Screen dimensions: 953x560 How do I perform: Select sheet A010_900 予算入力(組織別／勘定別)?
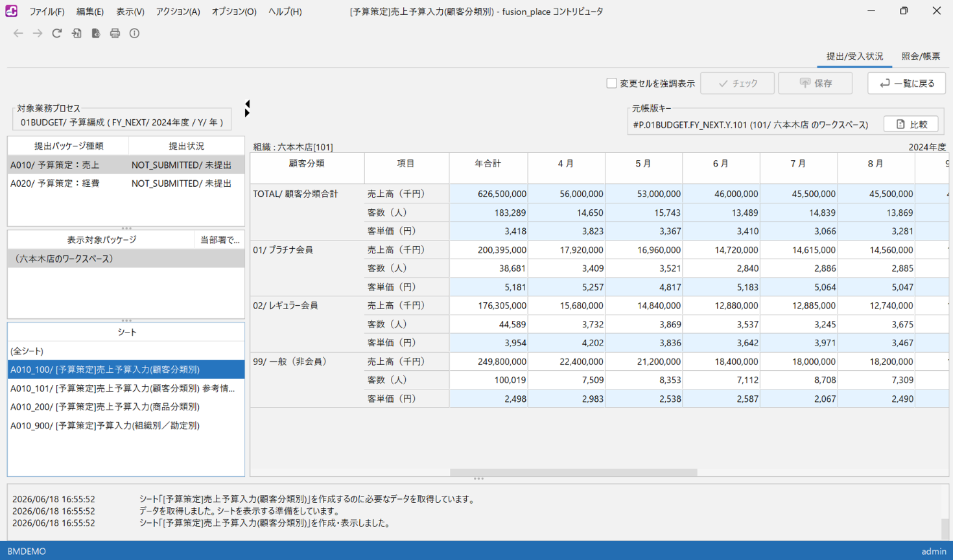pyautogui.click(x=126, y=426)
